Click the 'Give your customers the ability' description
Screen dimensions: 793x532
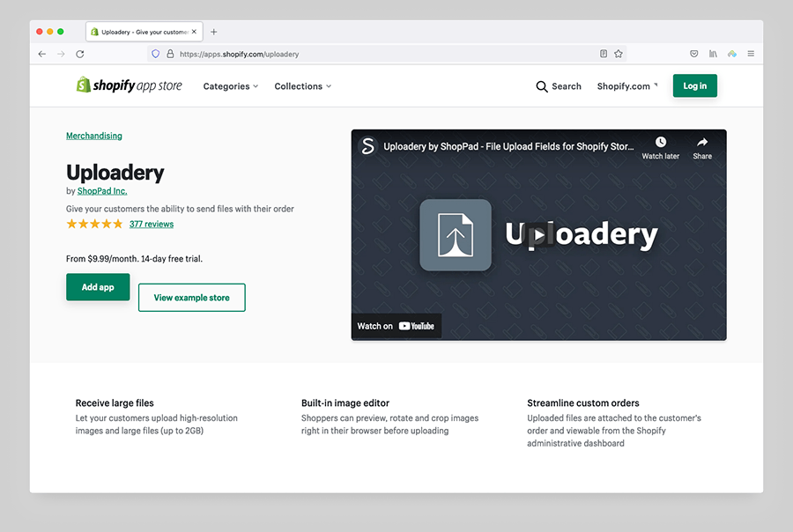[x=180, y=209]
